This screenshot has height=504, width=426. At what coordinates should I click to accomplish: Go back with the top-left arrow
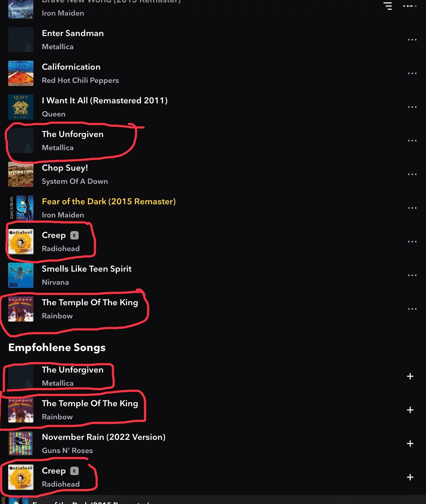11,6
